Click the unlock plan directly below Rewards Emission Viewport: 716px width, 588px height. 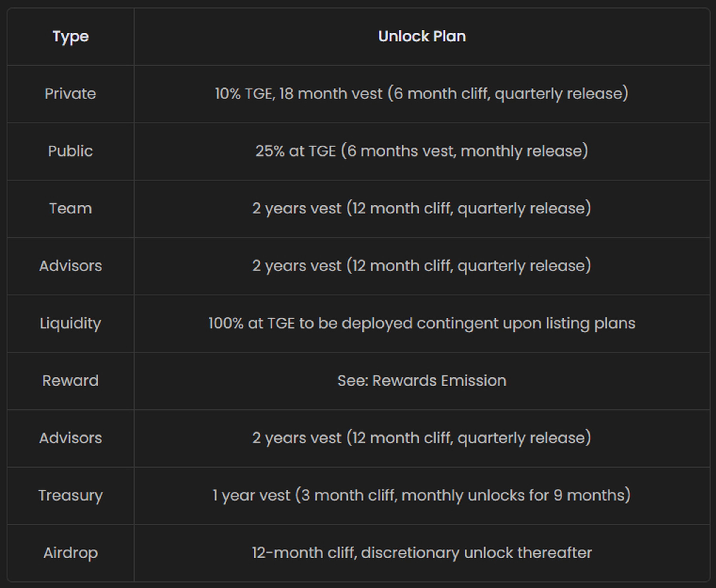422,438
